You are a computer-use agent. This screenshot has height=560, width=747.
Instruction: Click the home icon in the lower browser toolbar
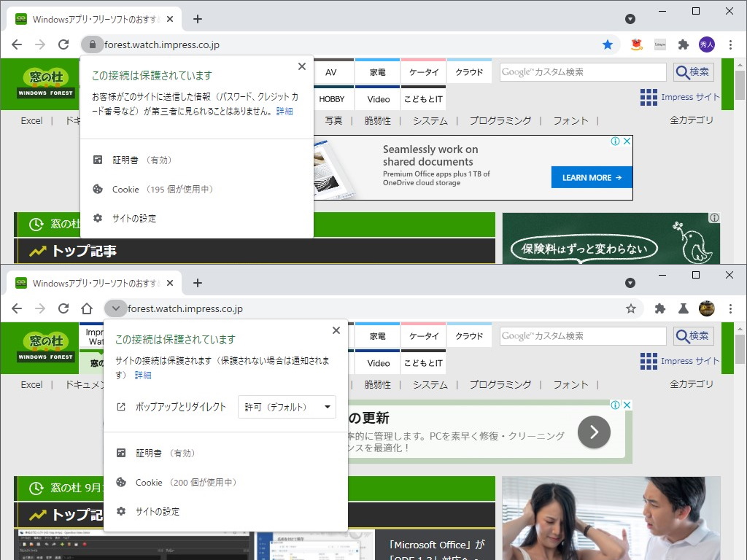pos(87,308)
